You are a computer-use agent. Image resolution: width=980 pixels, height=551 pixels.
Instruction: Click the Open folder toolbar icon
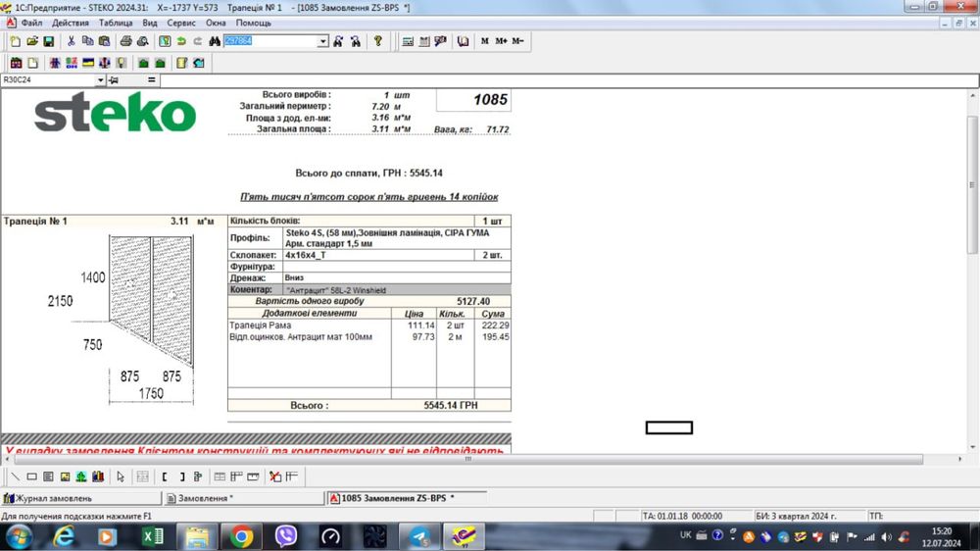point(32,41)
